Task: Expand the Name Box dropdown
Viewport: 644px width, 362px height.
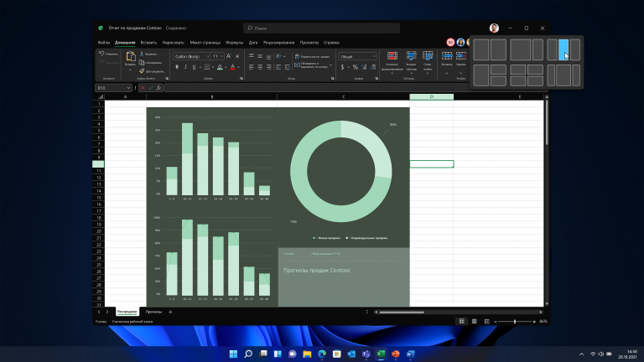Action: pyautogui.click(x=128, y=87)
